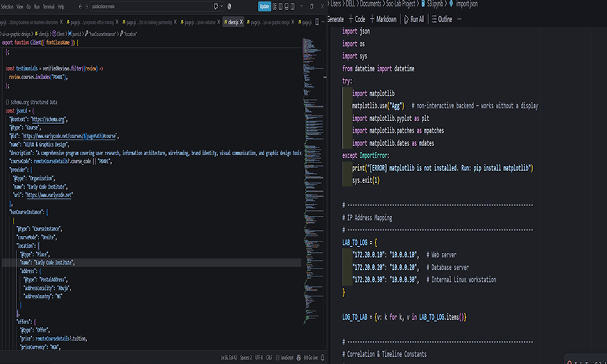Click Spaces: 2 indentation status item

(x=246, y=358)
